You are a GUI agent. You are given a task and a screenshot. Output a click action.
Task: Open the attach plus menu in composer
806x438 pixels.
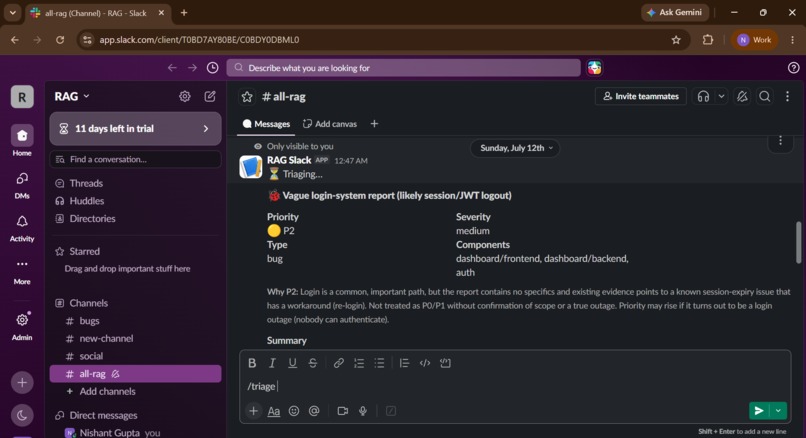tap(253, 411)
